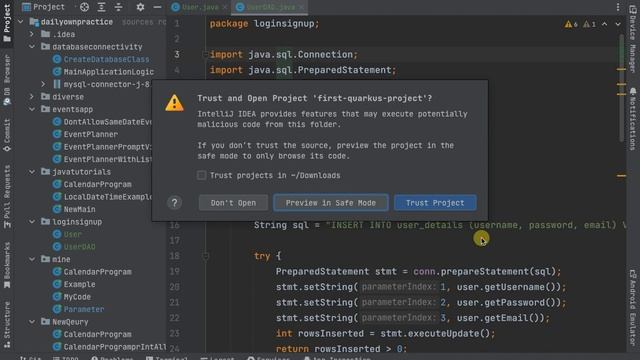Screen dimensions: 640x360
Task: Open the Android Emulator tool window
Action: (633, 308)
